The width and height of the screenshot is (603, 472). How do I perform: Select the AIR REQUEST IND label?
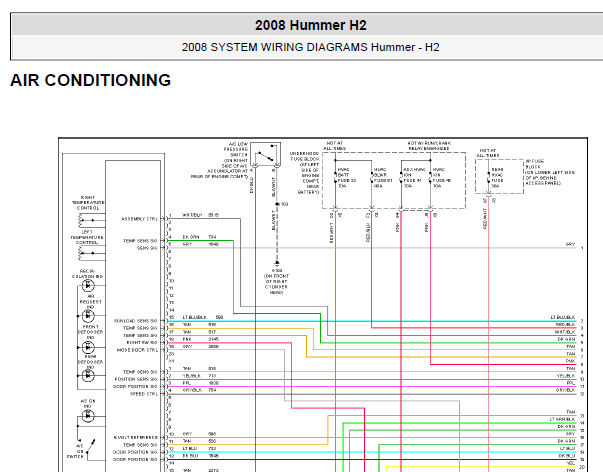click(90, 302)
